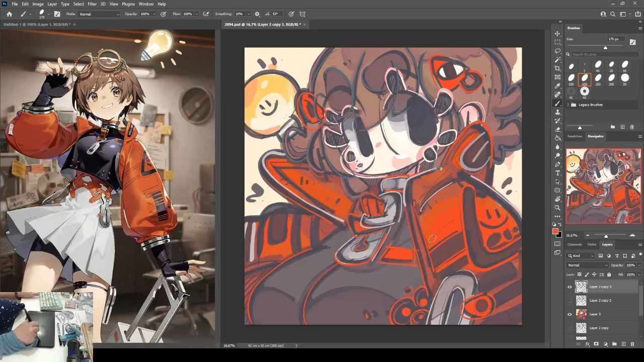Create new brush in Brushes panel
The width and height of the screenshot is (644, 362).
622,127
